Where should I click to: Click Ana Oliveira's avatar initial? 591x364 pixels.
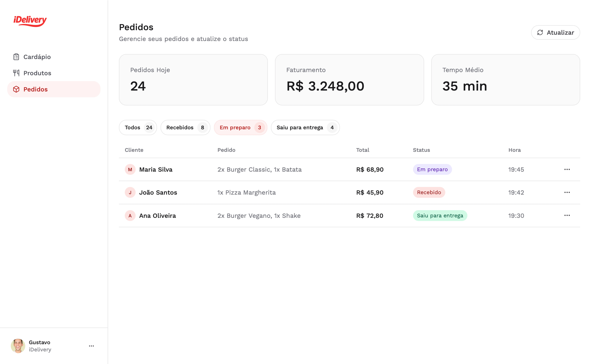click(130, 216)
